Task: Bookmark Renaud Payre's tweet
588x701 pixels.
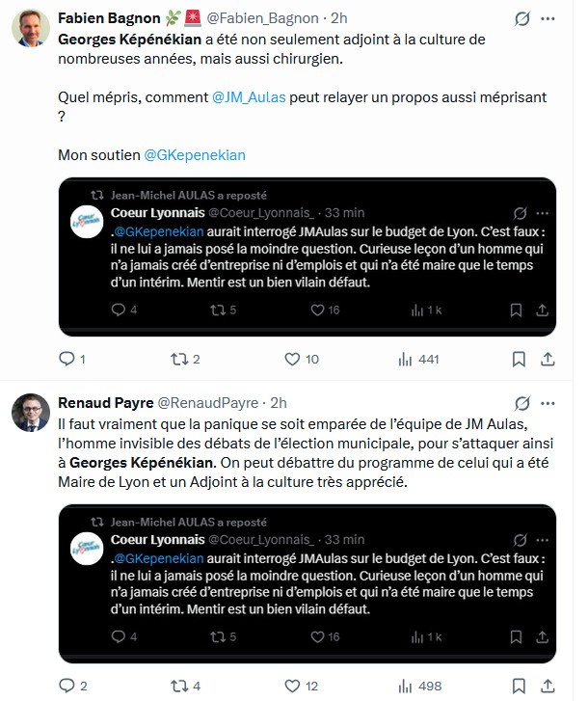Action: tap(519, 686)
